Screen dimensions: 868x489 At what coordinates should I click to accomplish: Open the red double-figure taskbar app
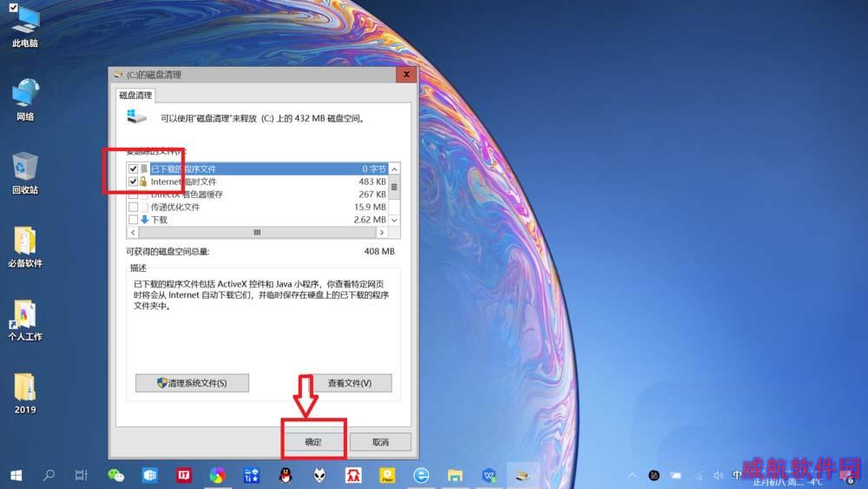pos(353,475)
